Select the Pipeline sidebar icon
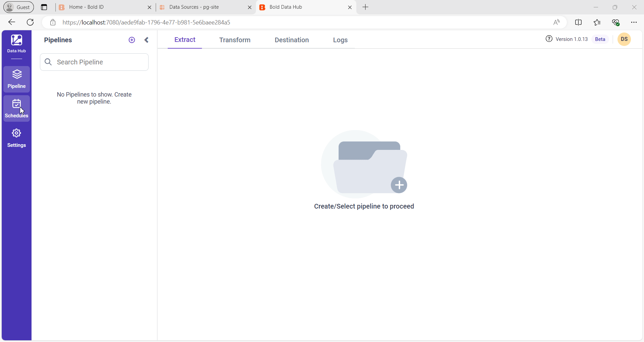This screenshot has width=644, height=342. [x=17, y=79]
